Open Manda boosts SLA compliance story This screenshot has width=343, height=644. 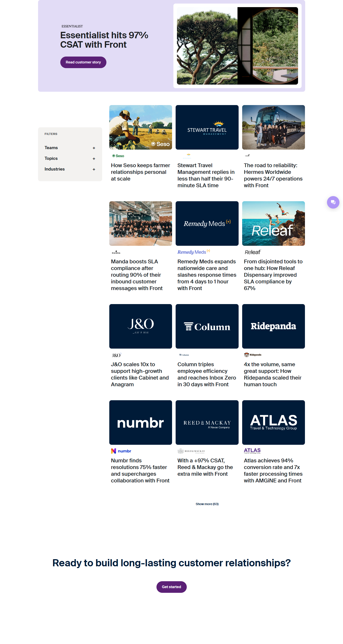point(137,275)
